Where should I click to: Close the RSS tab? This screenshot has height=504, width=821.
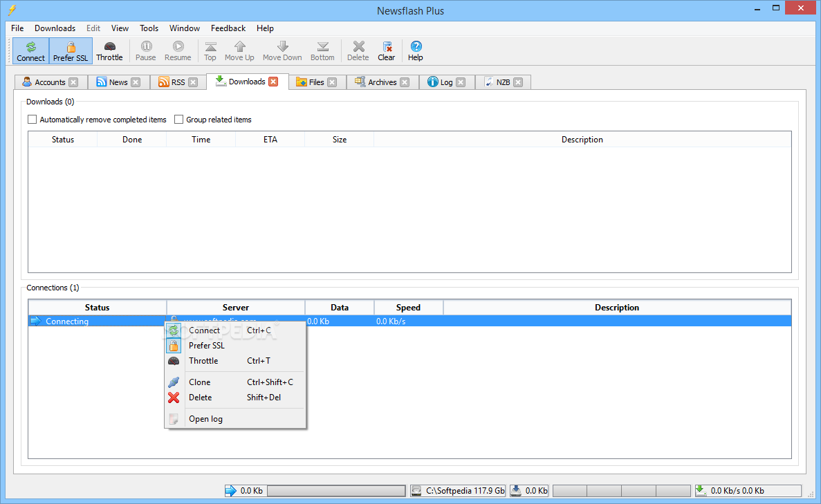coord(193,82)
